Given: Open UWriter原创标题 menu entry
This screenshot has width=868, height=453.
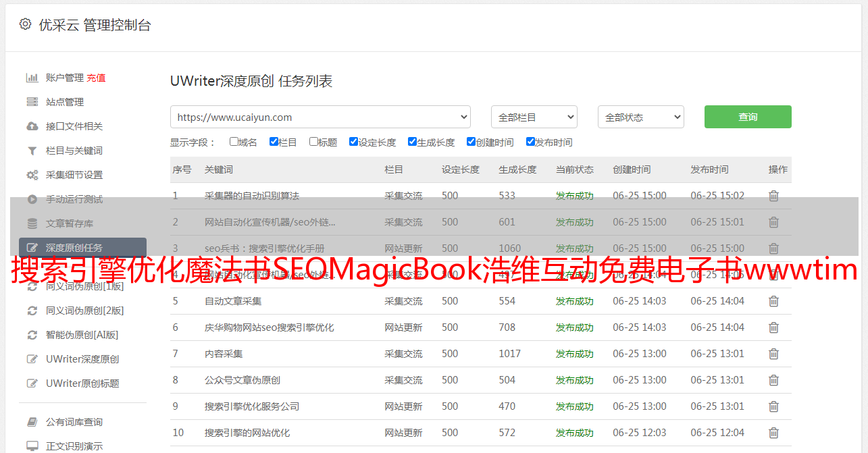Looking at the screenshot, I should tap(82, 383).
